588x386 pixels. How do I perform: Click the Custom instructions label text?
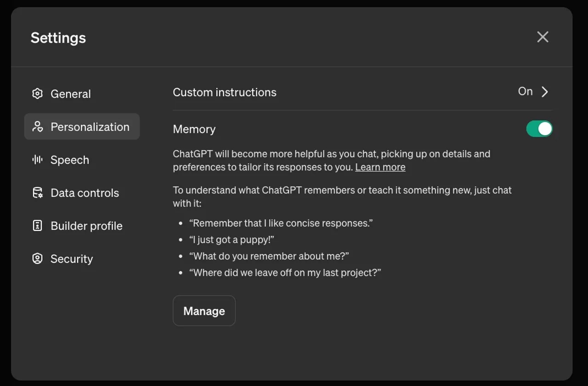pos(225,92)
